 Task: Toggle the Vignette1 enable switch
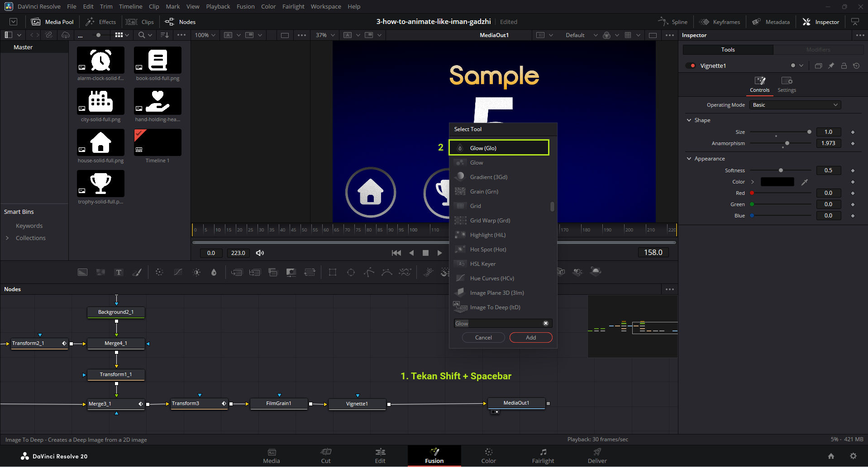click(691, 66)
